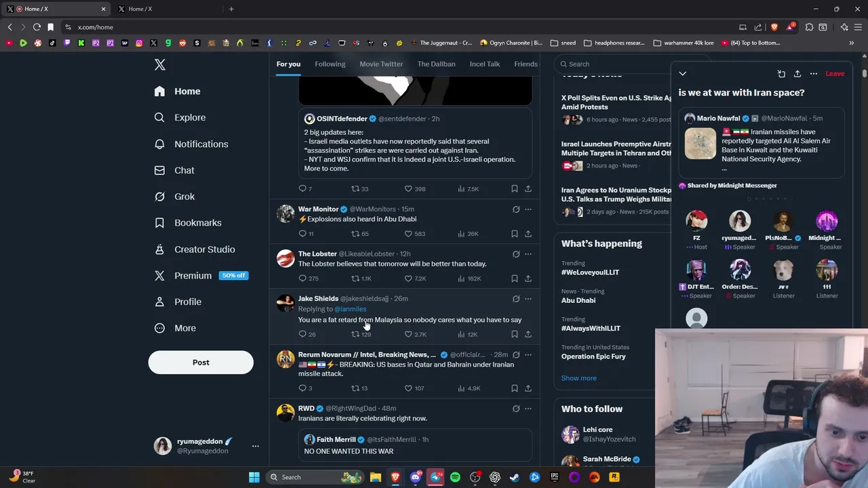This screenshot has height=488, width=868.
Task: Leave the Space
Action: pyautogui.click(x=835, y=73)
